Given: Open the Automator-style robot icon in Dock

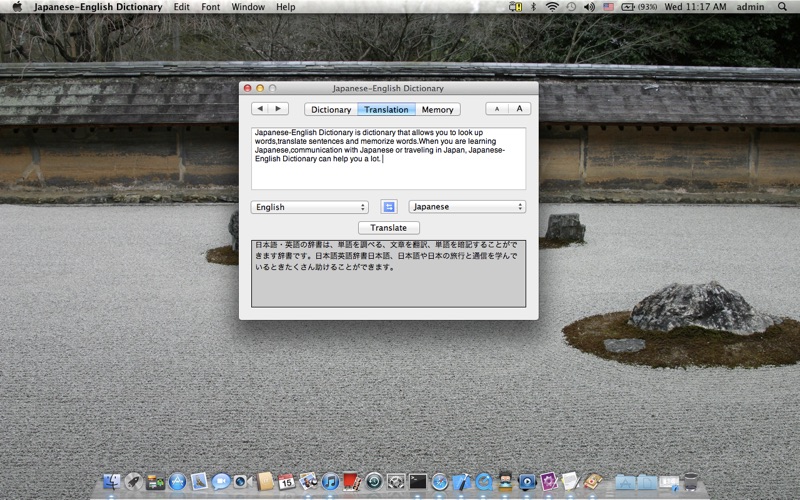Looking at the screenshot, I should click(506, 481).
